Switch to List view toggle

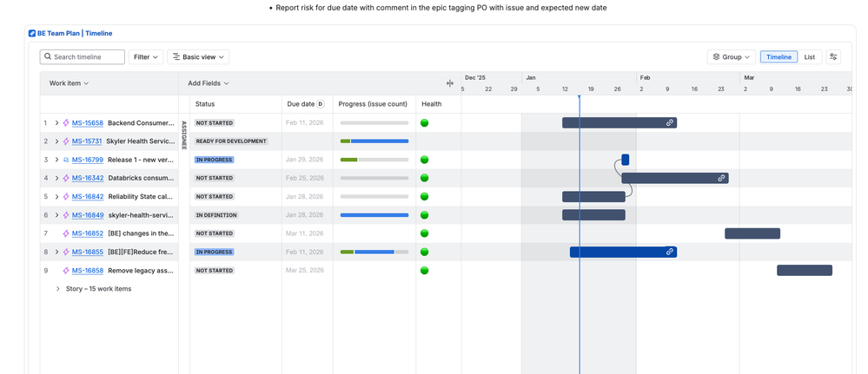point(809,57)
